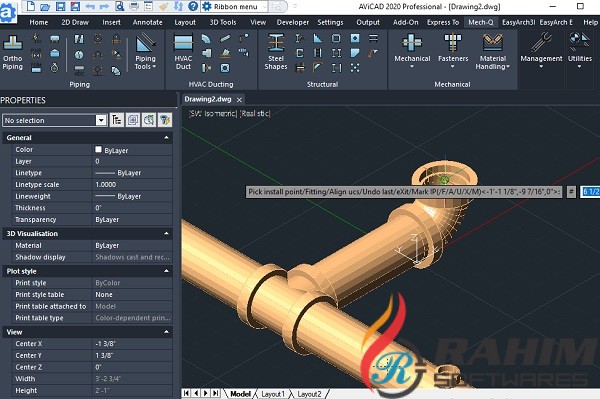
Task: Click the command prompt coordinate input field
Action: click(x=590, y=192)
